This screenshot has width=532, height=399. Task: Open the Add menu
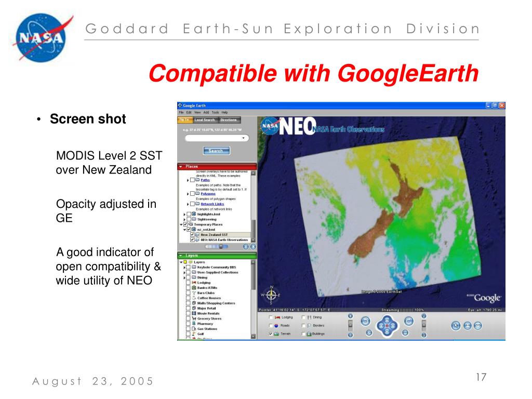click(206, 112)
